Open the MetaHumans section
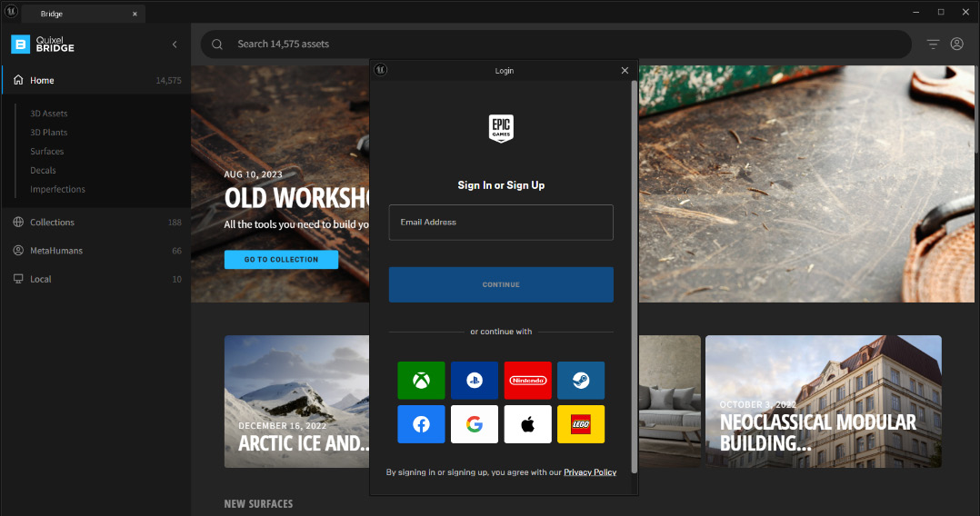 click(x=96, y=251)
